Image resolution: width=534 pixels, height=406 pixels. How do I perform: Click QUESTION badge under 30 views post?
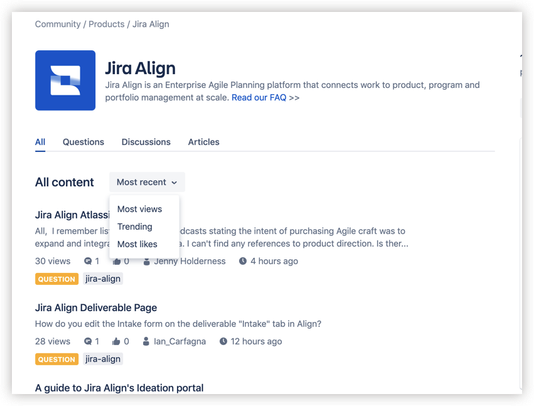pos(57,279)
